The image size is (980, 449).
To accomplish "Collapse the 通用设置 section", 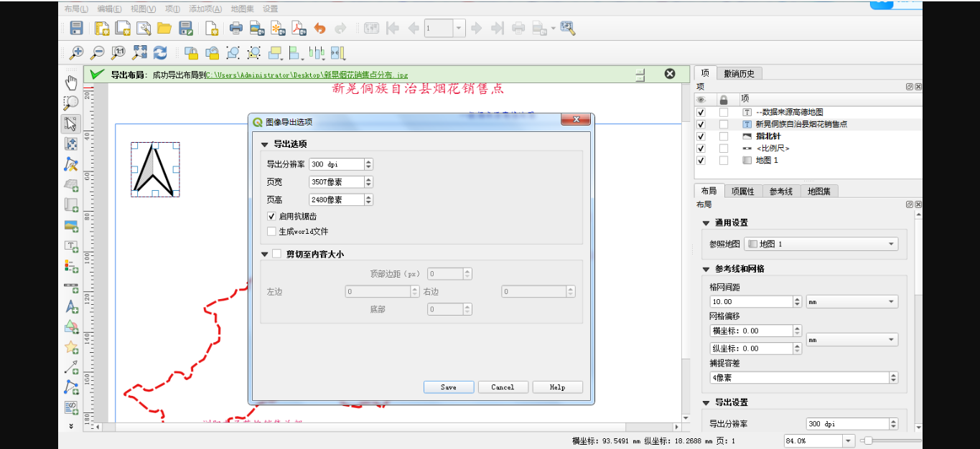I will pyautogui.click(x=706, y=223).
